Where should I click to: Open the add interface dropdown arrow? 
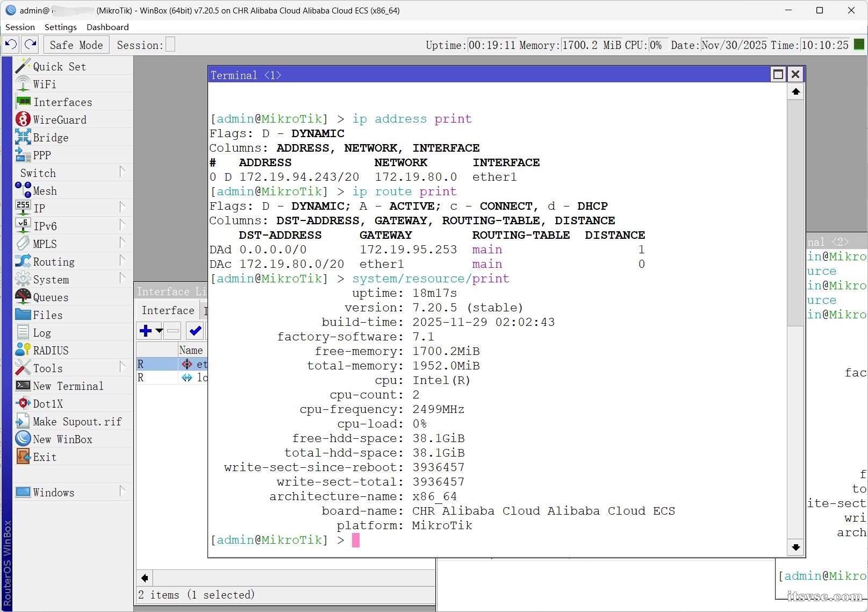(x=159, y=331)
